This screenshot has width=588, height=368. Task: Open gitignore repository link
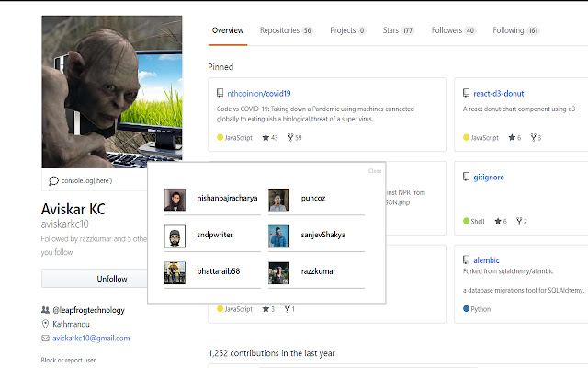[x=489, y=178]
